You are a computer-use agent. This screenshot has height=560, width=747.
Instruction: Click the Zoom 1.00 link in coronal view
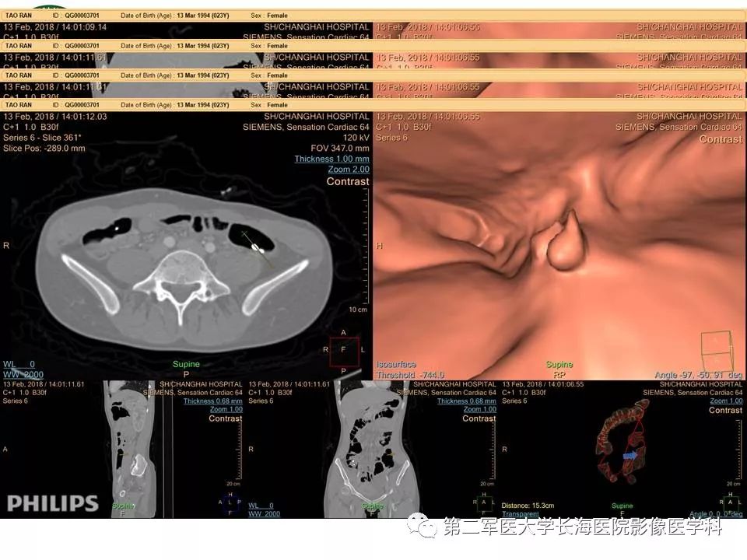click(x=480, y=409)
